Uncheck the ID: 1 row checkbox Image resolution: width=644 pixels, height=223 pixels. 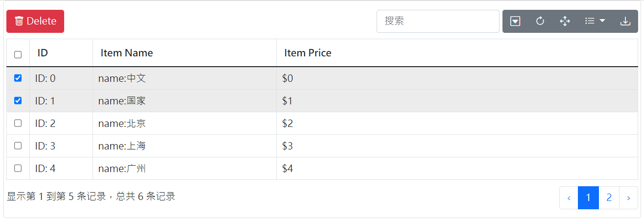click(x=18, y=100)
